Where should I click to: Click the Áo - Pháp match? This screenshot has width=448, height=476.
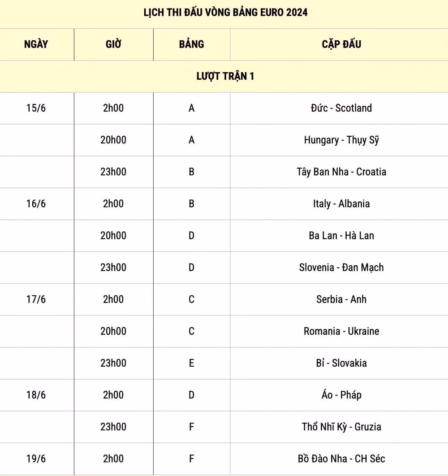[341, 395]
